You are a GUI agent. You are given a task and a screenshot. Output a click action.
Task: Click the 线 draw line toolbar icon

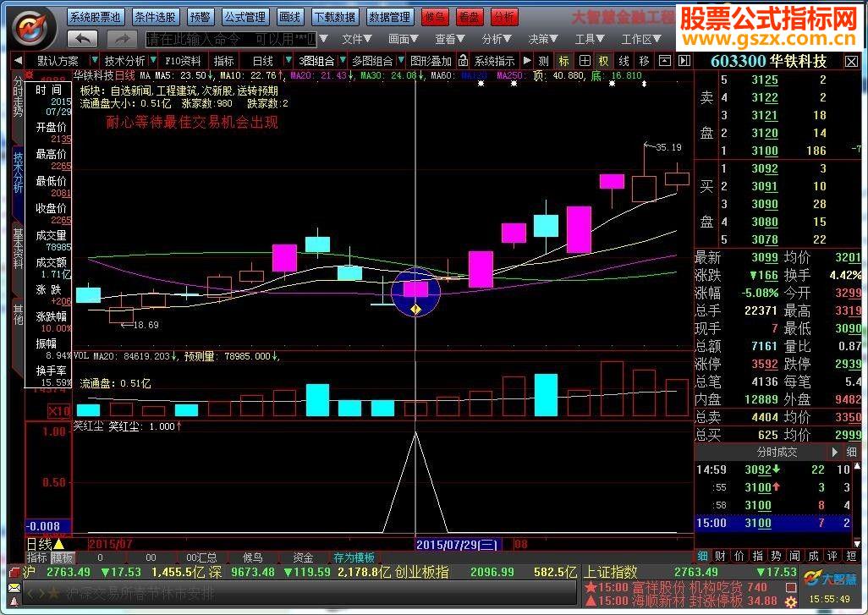coord(624,60)
